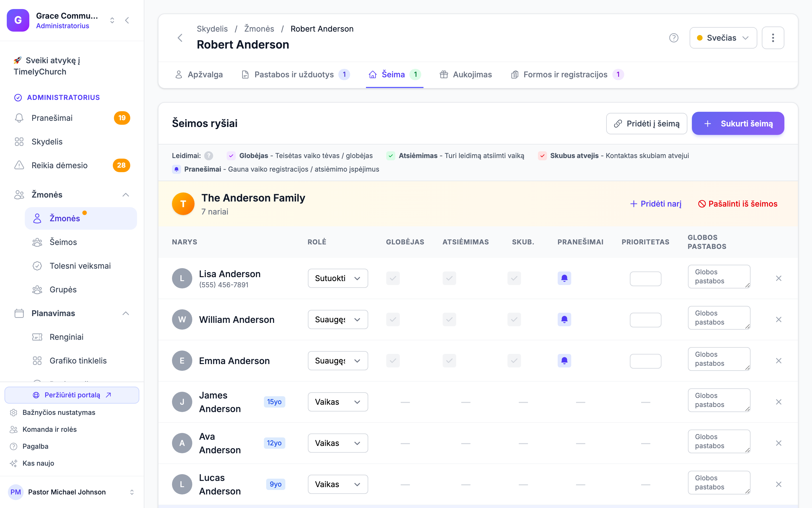Open role dropdown for James Anderson
Image resolution: width=812 pixels, height=508 pixels.
(x=338, y=402)
